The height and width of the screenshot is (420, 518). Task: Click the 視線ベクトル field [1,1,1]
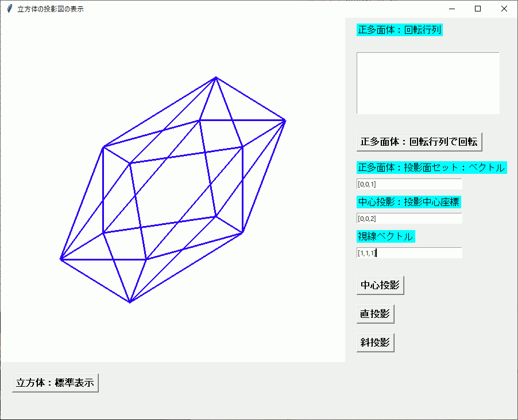[x=409, y=253]
